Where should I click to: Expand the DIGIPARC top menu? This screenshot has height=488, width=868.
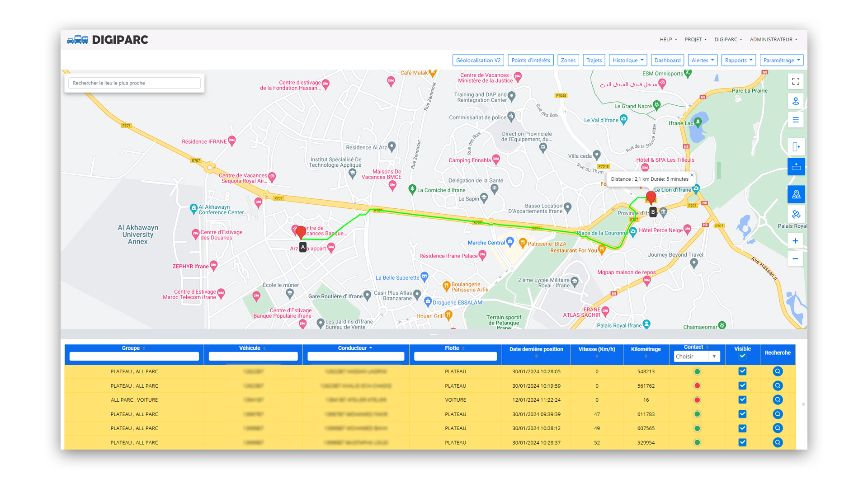(728, 40)
